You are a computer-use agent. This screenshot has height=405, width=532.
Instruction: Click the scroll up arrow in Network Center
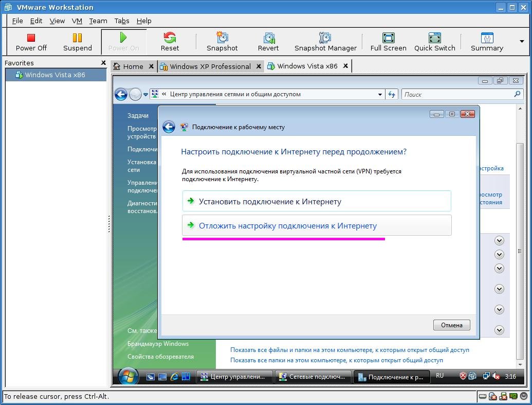click(x=520, y=109)
